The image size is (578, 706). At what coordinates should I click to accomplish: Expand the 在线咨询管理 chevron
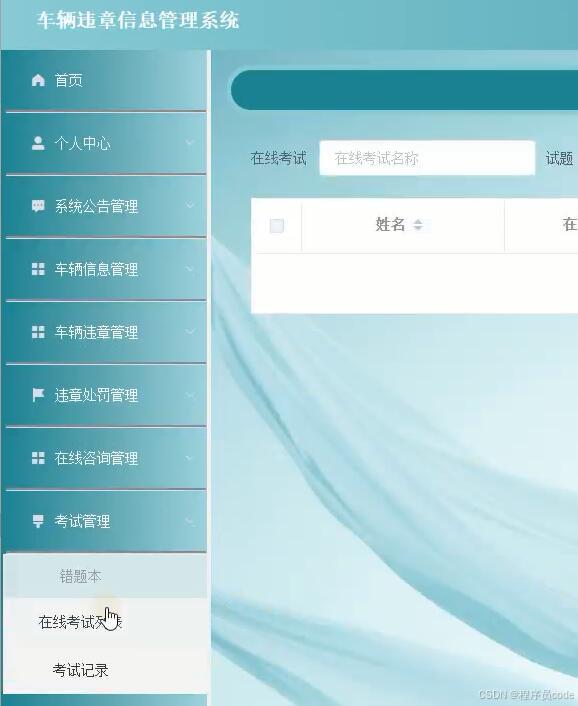tap(190, 458)
